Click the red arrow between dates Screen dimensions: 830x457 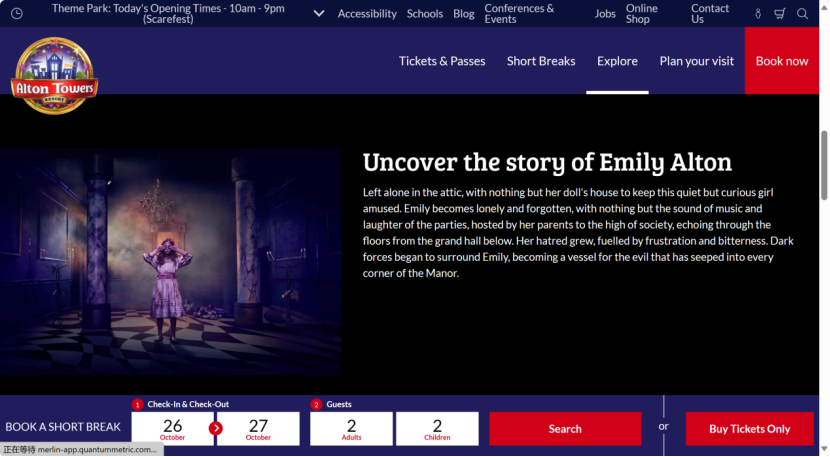[x=215, y=428]
